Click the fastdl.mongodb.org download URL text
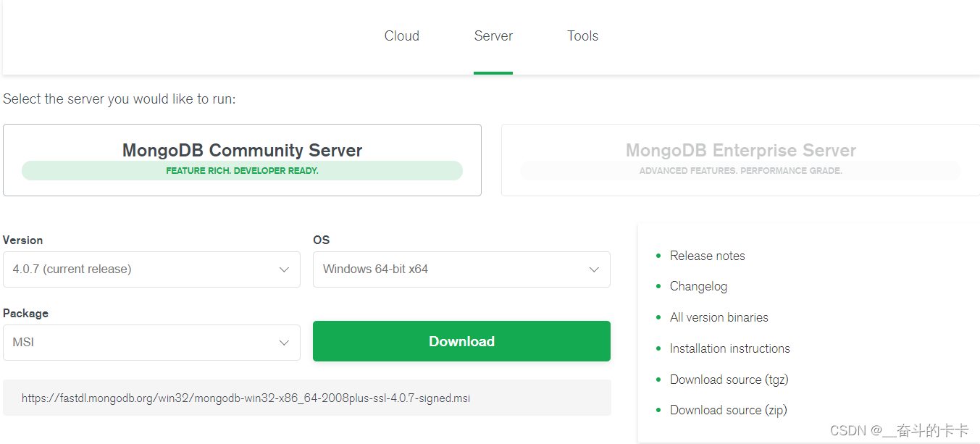980x444 pixels. (x=246, y=398)
